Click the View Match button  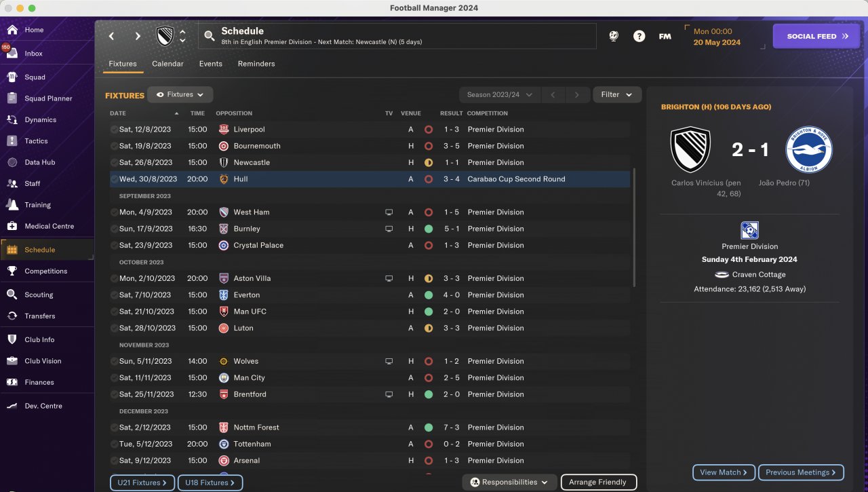pyautogui.click(x=724, y=472)
